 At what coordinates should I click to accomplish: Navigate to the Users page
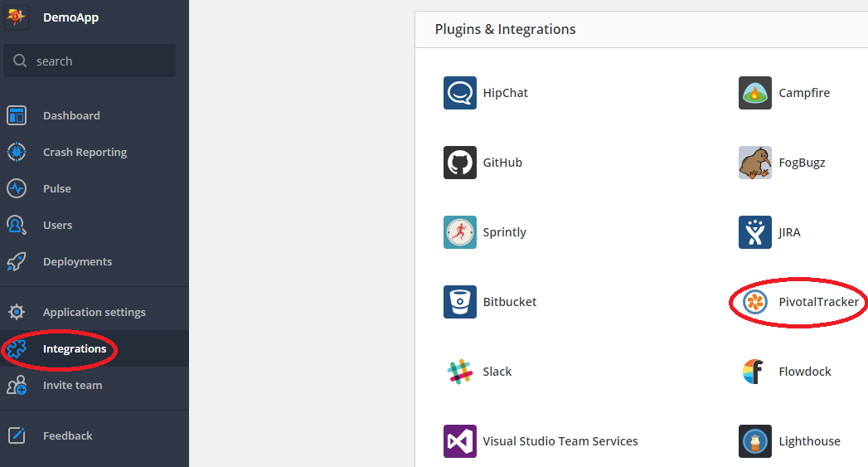[57, 225]
